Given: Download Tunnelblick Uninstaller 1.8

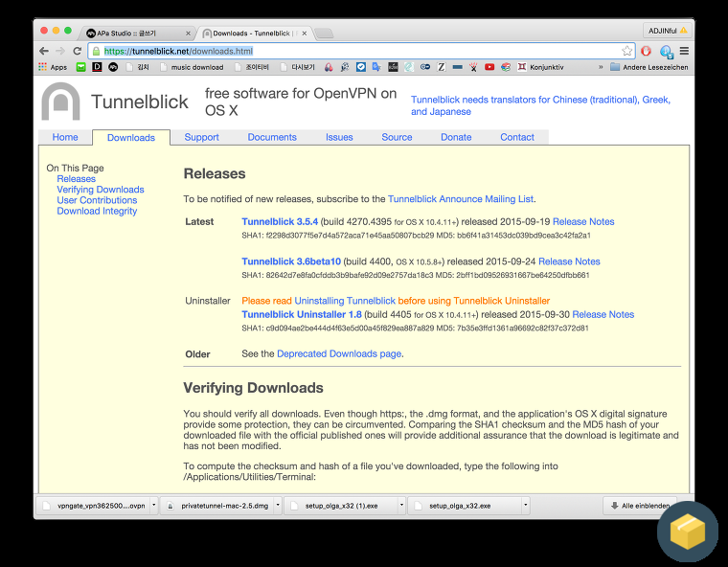Looking at the screenshot, I should [302, 314].
